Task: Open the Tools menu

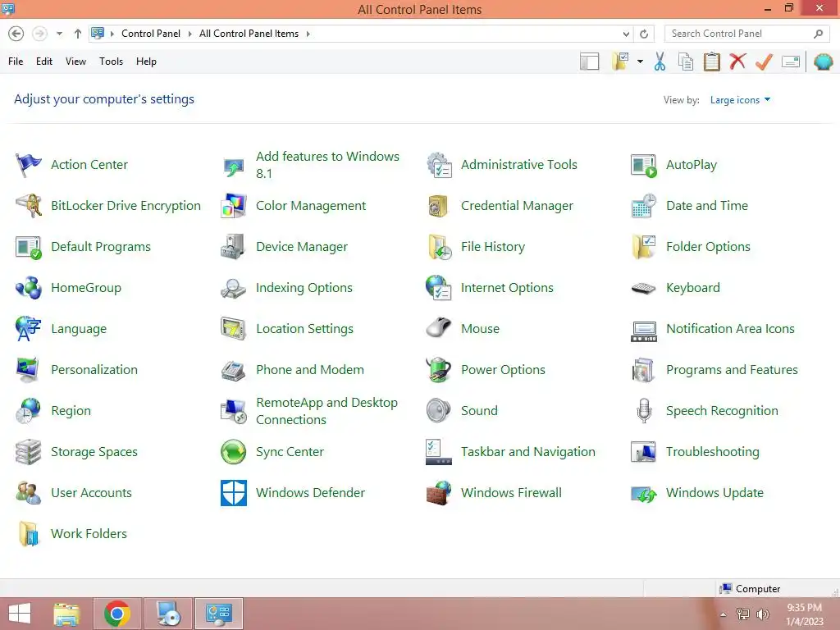Action: [x=111, y=62]
